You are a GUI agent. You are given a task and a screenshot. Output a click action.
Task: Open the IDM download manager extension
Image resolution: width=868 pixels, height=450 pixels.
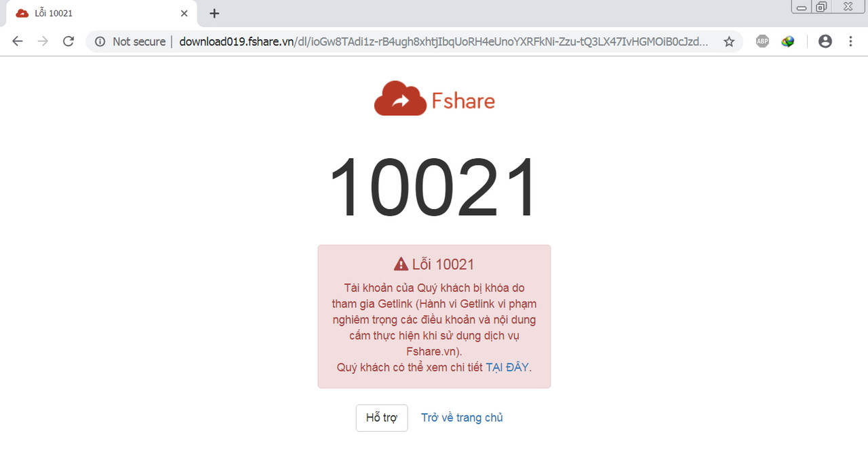[x=787, y=41]
